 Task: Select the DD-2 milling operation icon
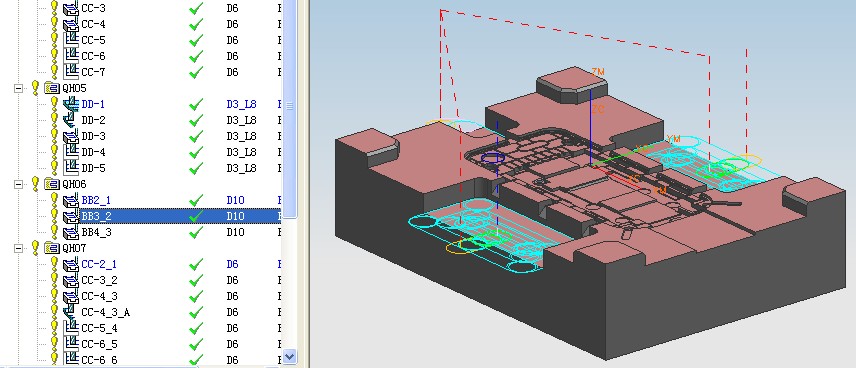71,120
